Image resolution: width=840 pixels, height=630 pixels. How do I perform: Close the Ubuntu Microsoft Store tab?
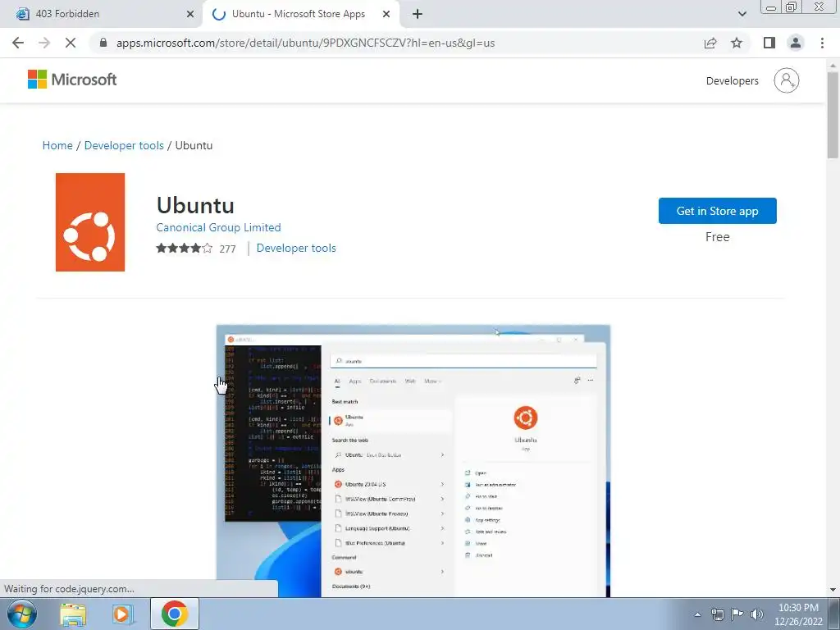(x=386, y=14)
